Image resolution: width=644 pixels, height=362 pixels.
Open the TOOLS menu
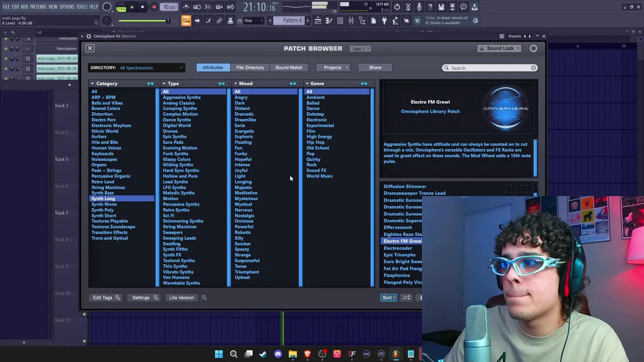pos(82,7)
